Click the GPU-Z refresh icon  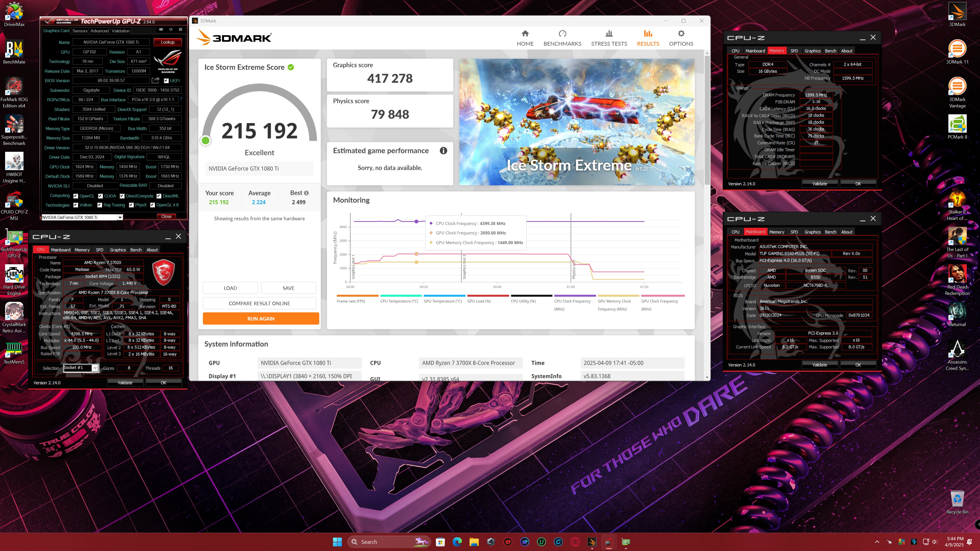click(x=171, y=30)
